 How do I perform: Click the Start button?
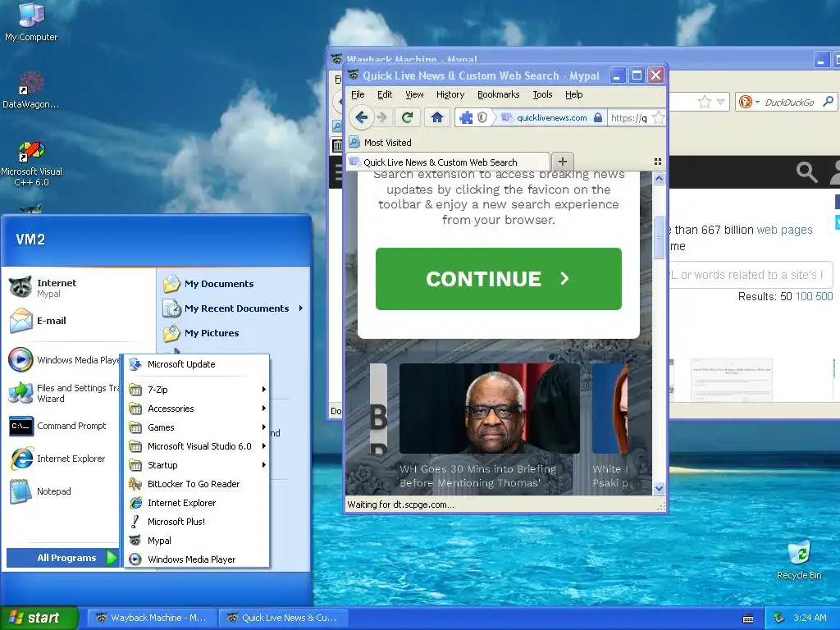(x=39, y=618)
